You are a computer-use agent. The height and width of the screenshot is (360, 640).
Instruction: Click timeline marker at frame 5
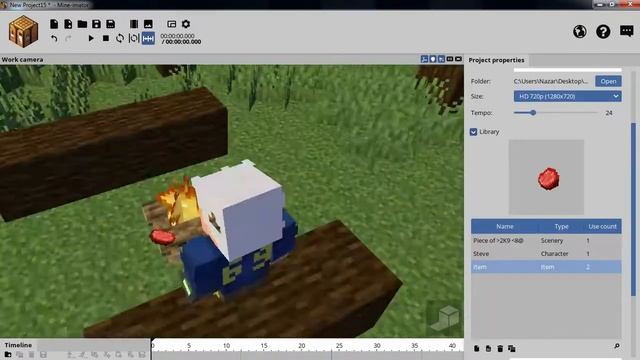coord(189,346)
